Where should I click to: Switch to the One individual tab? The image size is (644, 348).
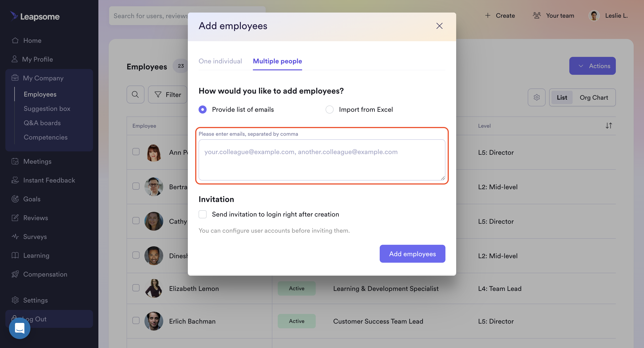coord(220,61)
